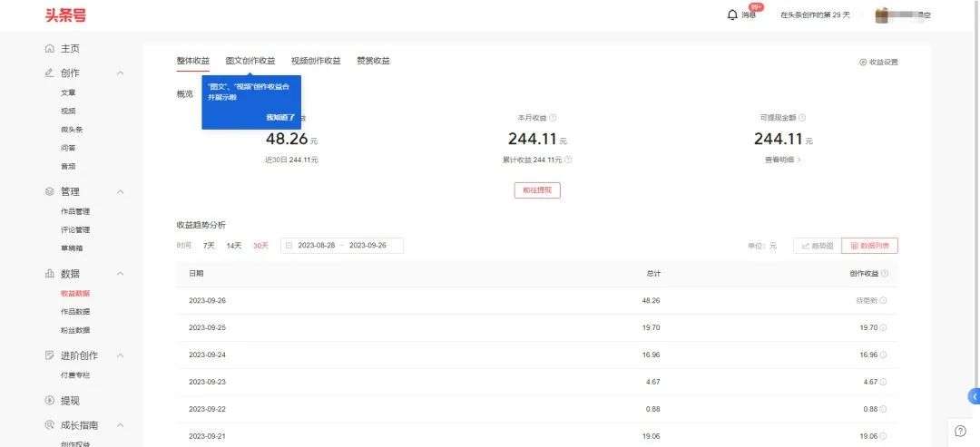
Task: Click the info icon next to 累计收益
Action: [568, 160]
